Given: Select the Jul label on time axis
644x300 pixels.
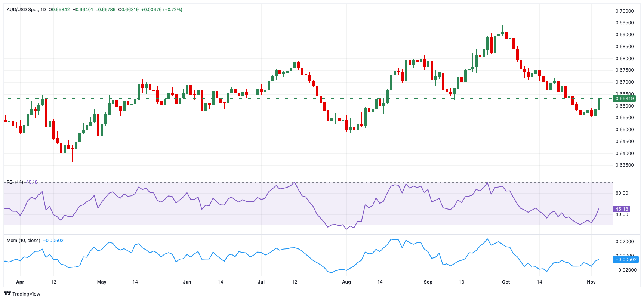Looking at the screenshot, I should coord(261,282).
